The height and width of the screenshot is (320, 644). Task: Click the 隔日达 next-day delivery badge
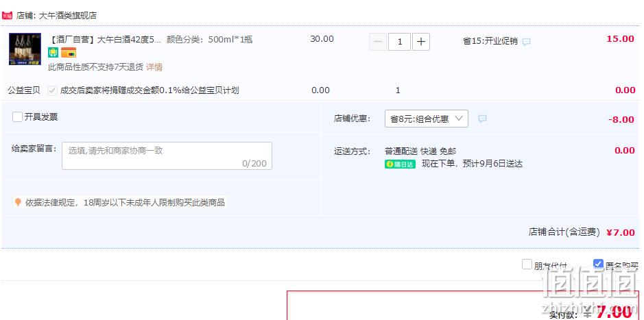coord(400,164)
